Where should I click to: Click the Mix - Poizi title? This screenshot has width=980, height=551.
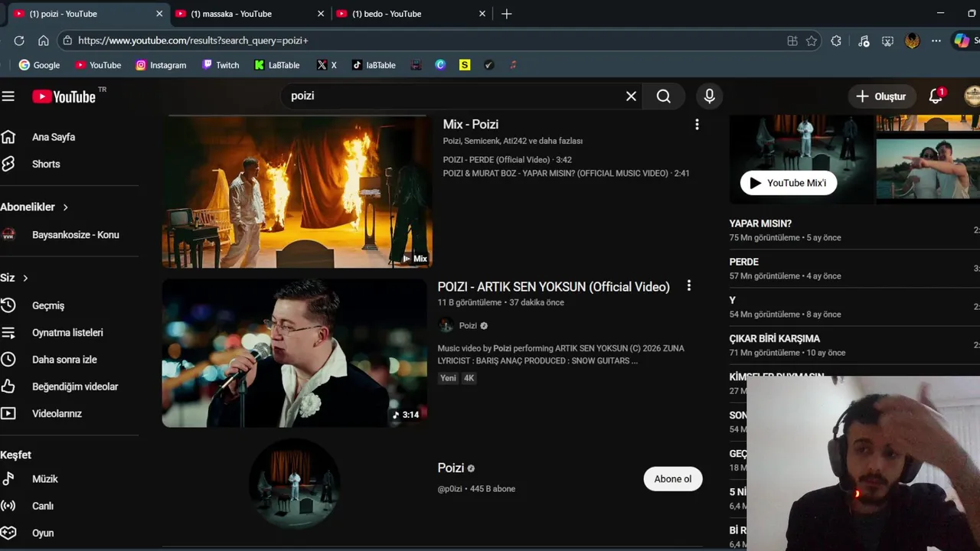point(470,125)
